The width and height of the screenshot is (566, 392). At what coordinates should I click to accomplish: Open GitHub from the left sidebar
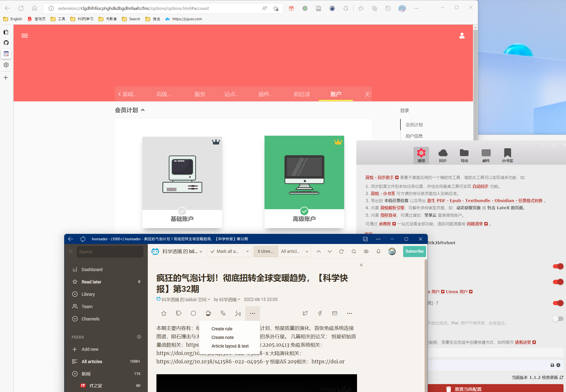(6, 43)
